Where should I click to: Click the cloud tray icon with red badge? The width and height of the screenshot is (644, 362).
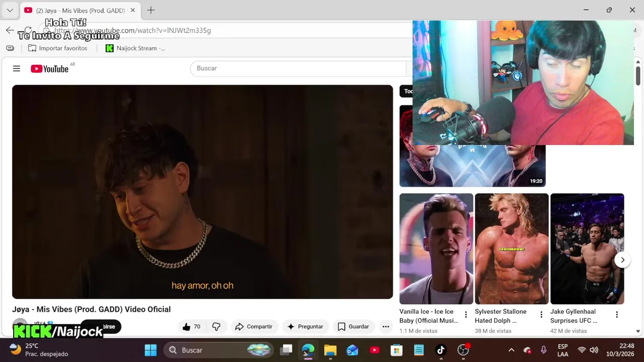pyautogui.click(x=527, y=350)
